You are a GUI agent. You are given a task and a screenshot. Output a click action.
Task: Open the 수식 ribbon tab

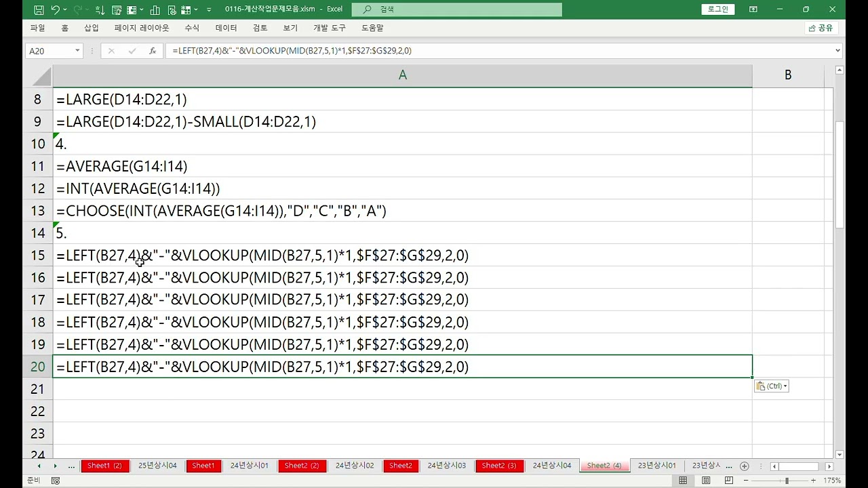[x=192, y=28]
